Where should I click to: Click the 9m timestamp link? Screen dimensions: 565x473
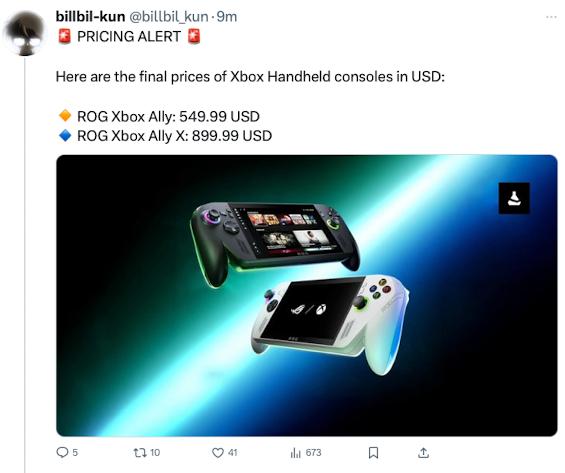coord(227,17)
